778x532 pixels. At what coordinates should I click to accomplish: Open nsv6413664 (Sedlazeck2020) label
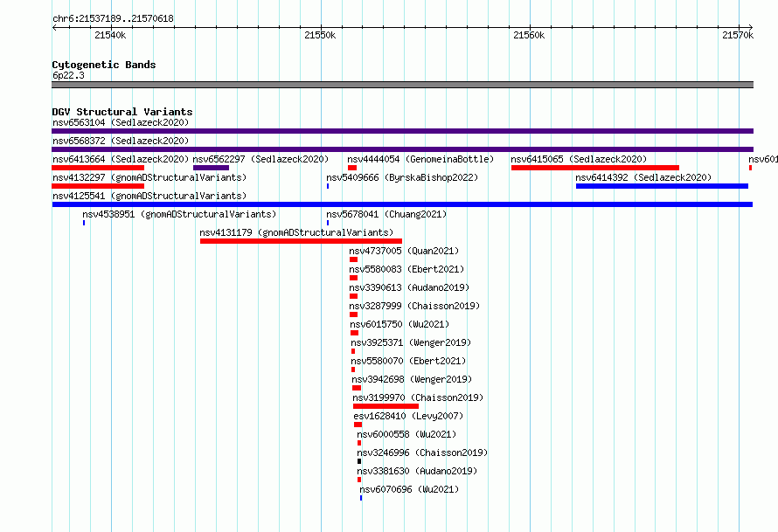click(x=121, y=159)
